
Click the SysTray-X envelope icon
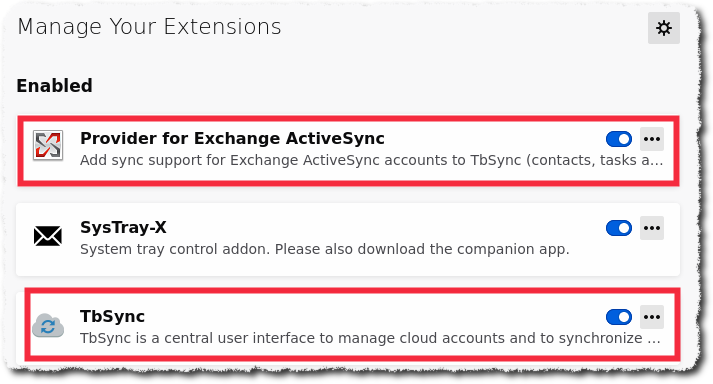pos(48,236)
